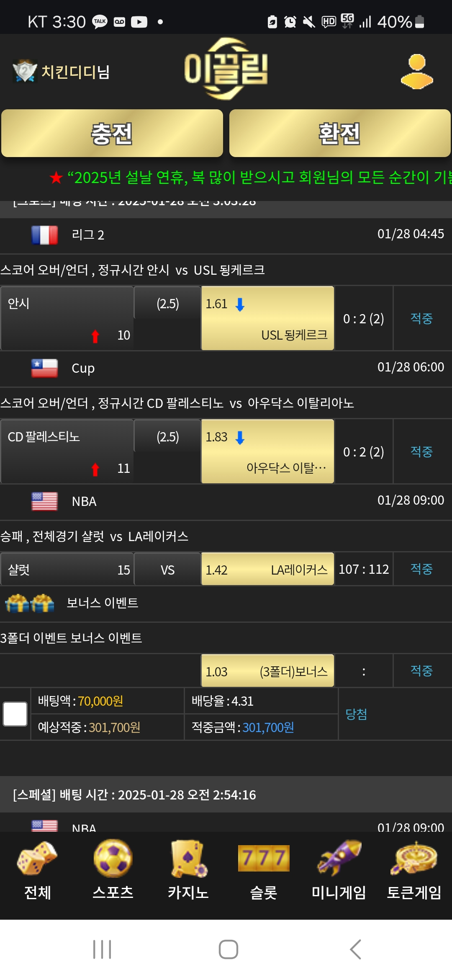Tick the bet slip checkbox
This screenshot has height=980, width=452.
coord(15,714)
